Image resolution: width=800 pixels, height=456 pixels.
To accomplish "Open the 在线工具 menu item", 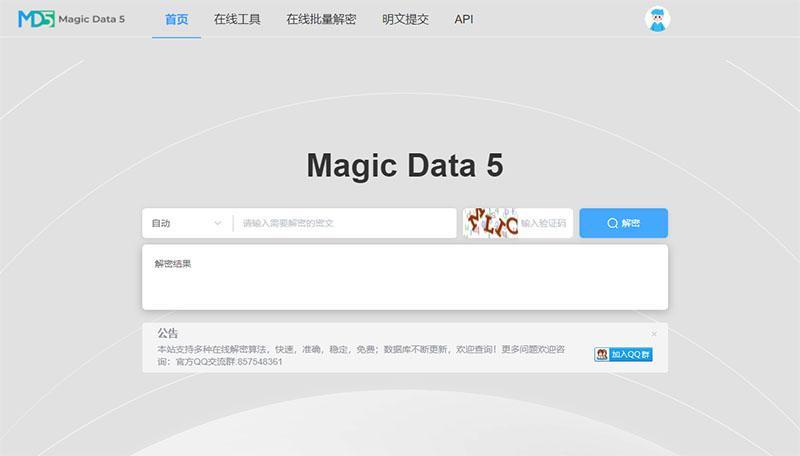I will (237, 19).
